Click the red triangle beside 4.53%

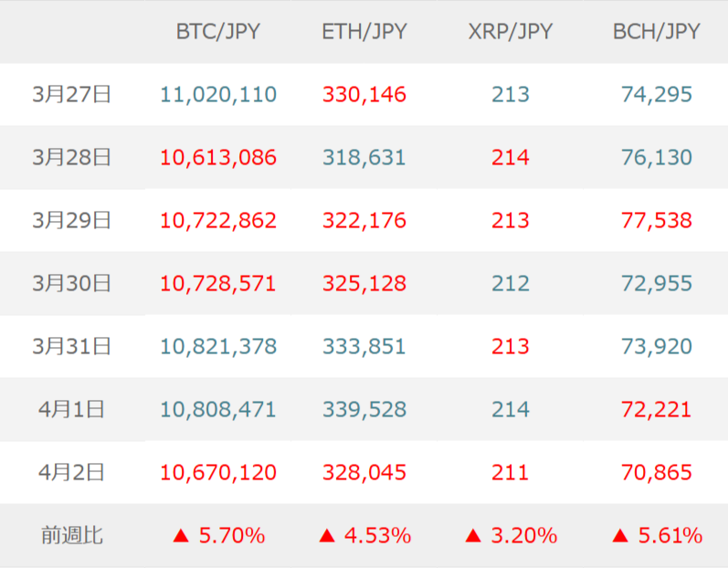pyautogui.click(x=327, y=536)
